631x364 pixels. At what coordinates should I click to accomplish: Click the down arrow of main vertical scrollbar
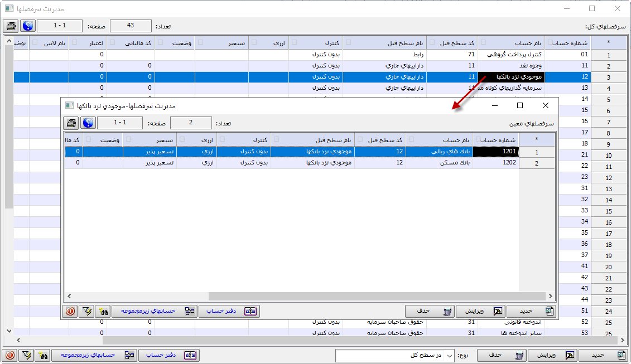click(x=8, y=331)
